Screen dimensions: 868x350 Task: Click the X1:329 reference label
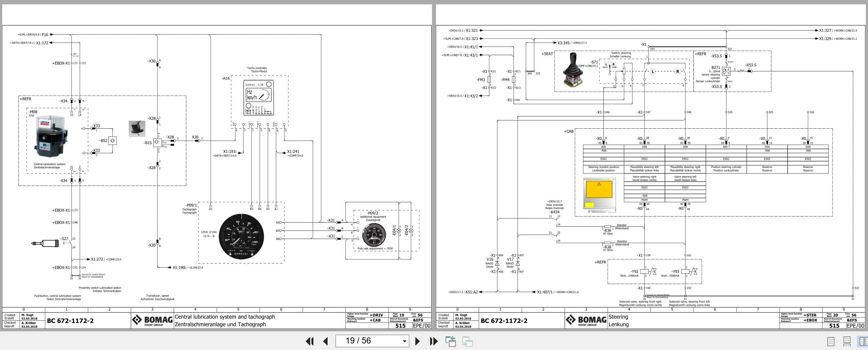pyautogui.click(x=825, y=39)
